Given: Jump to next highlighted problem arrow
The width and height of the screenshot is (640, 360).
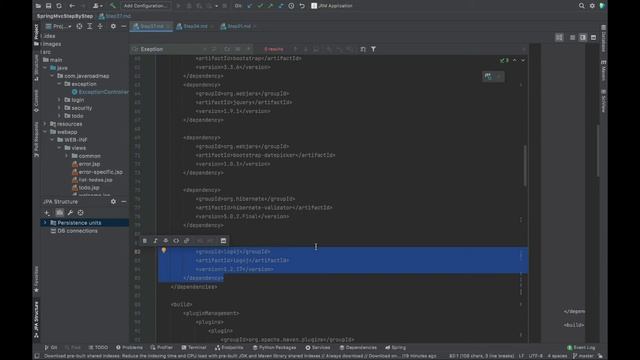Looking at the screenshot, I should (x=523, y=60).
